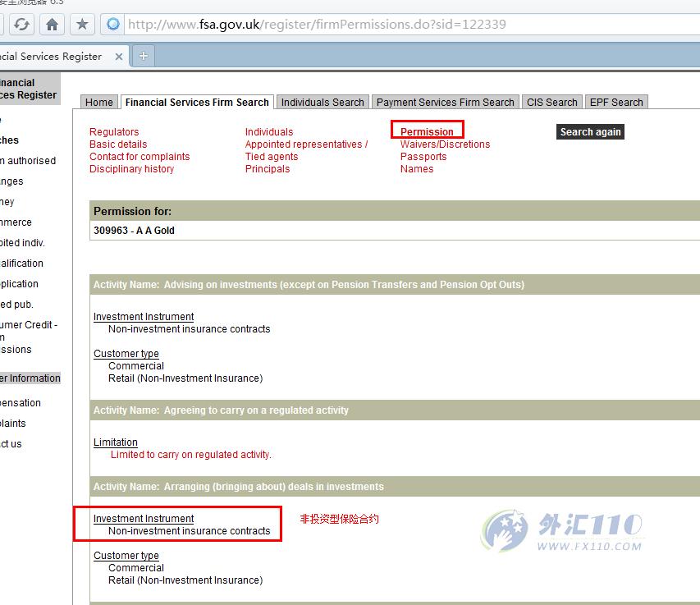
Task: Click sidebar link ending 'ensation'
Action: (20, 403)
